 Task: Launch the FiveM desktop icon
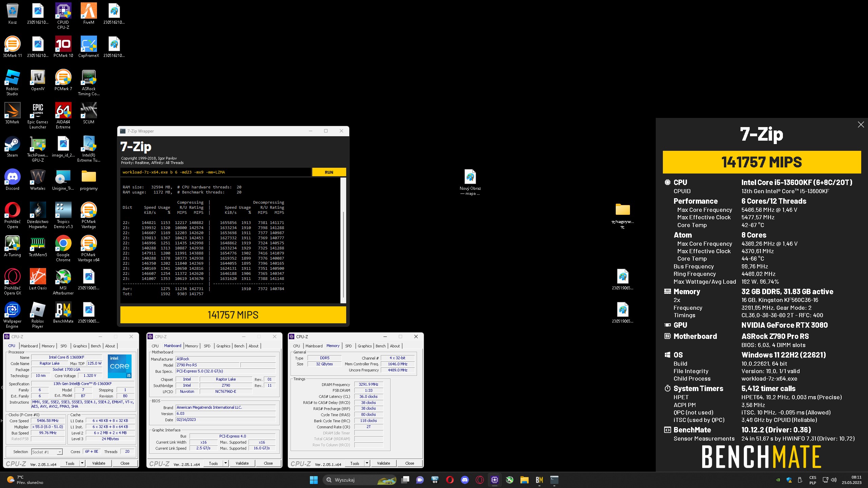(x=88, y=14)
